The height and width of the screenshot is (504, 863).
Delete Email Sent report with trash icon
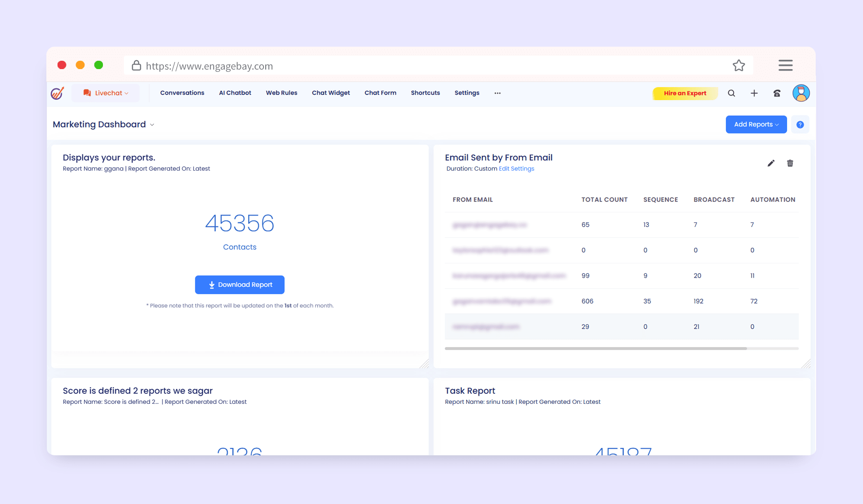790,163
